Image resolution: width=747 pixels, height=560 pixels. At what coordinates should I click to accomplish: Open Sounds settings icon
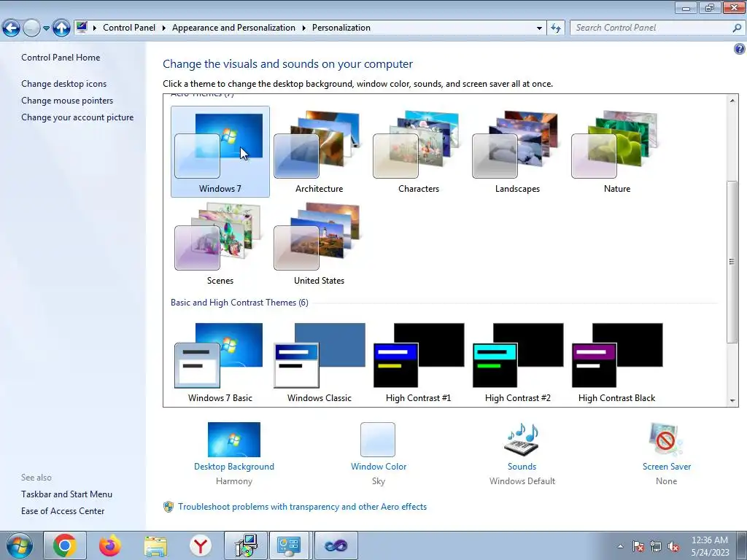click(x=522, y=440)
